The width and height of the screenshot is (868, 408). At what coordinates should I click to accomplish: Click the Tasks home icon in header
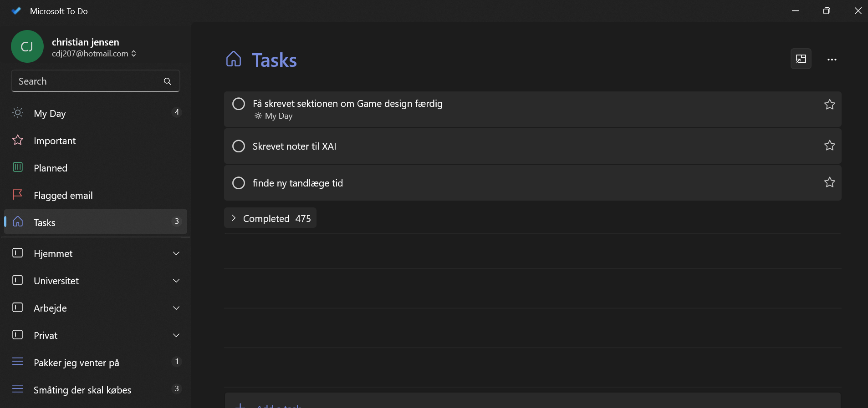click(234, 59)
